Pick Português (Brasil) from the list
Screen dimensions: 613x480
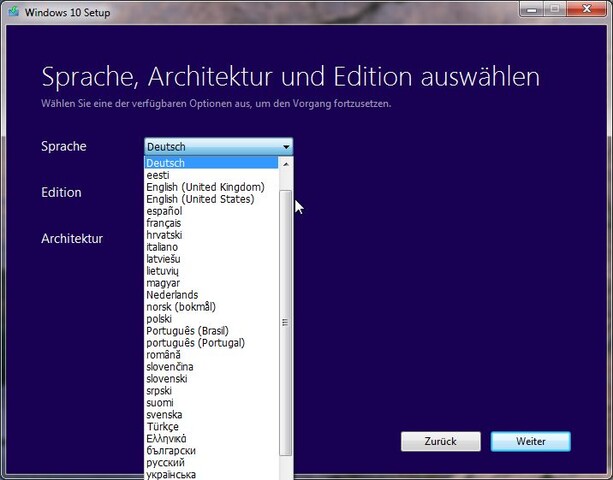pyautogui.click(x=212, y=331)
